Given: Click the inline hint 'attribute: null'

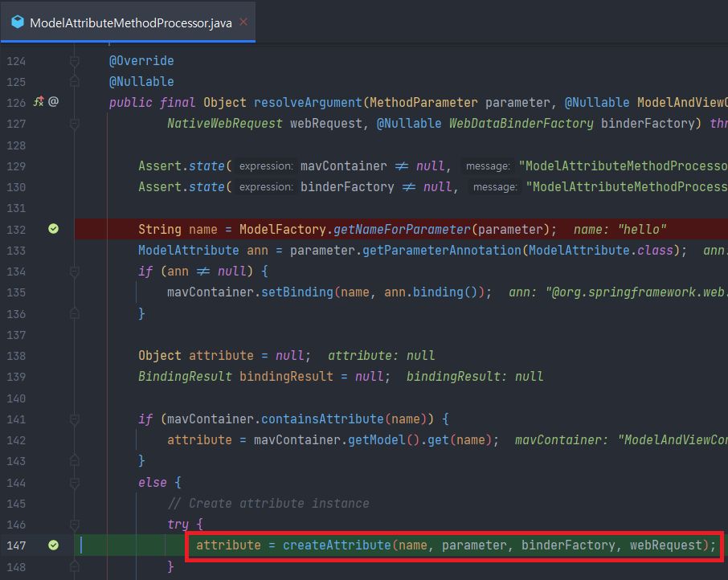Looking at the screenshot, I should point(381,356).
